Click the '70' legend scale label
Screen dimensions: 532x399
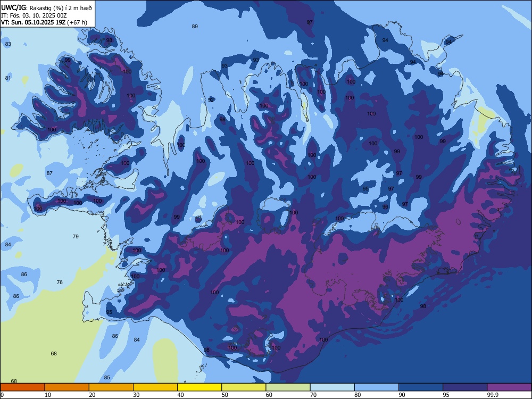[313, 395]
